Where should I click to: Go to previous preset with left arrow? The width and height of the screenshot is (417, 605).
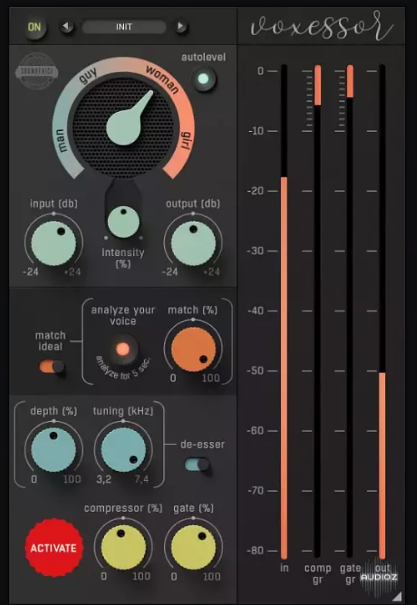coord(67,27)
